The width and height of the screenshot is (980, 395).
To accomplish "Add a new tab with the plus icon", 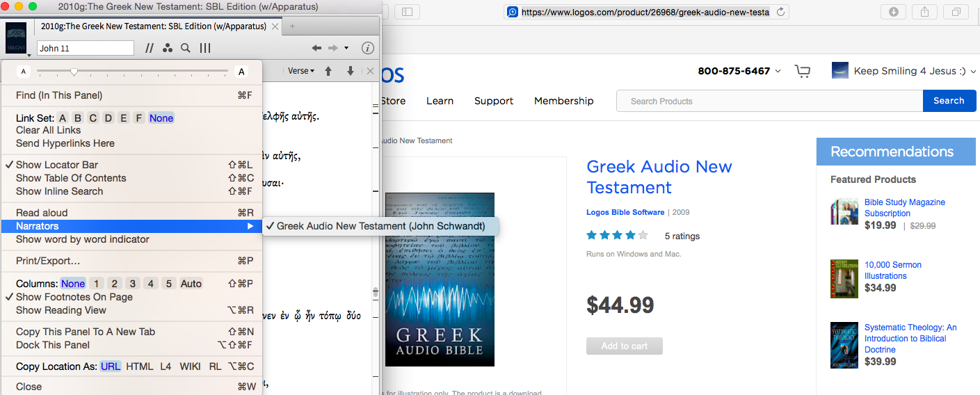I will point(292,26).
